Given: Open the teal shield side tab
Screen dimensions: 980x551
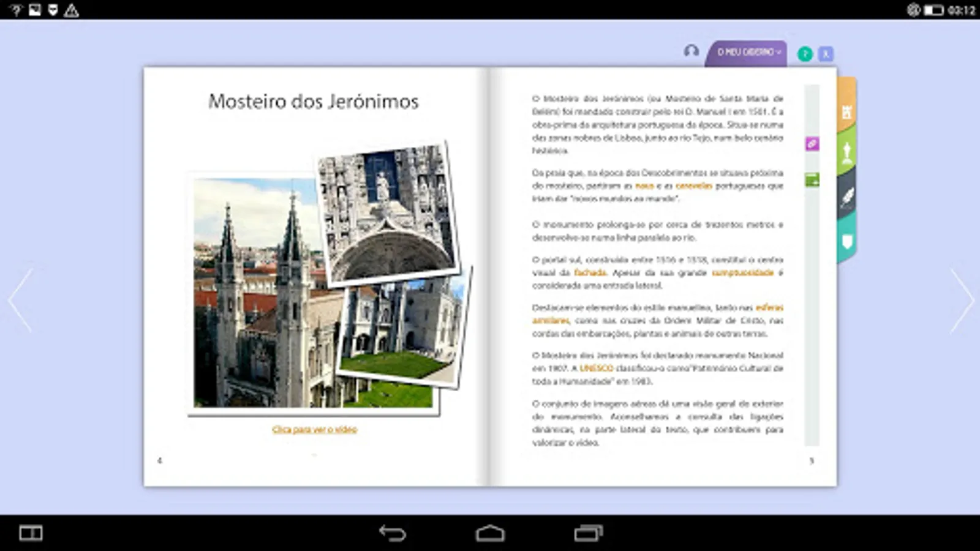Looking at the screenshot, I should (847, 242).
